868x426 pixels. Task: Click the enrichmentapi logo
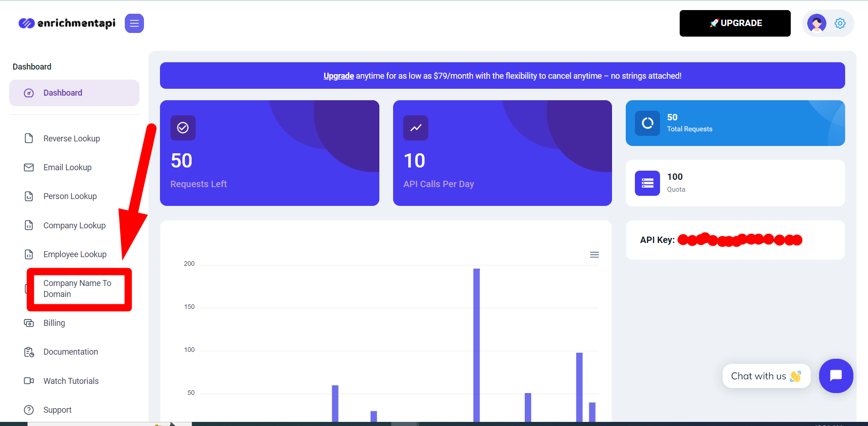(x=67, y=23)
